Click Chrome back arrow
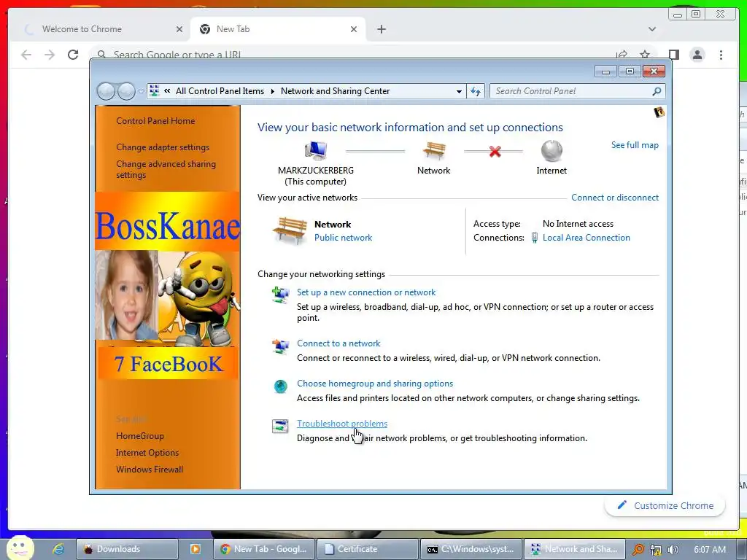Viewport: 747px width, 560px height. (26, 55)
